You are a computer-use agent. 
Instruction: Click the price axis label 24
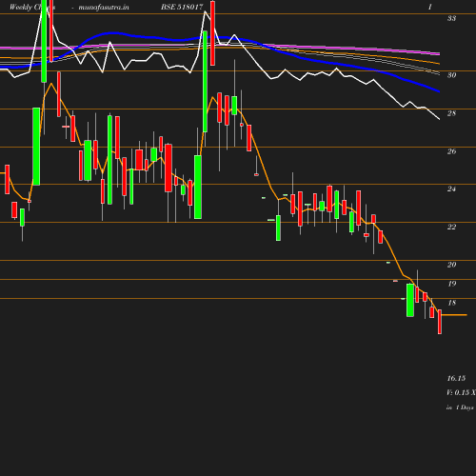pyautogui.click(x=451, y=188)
